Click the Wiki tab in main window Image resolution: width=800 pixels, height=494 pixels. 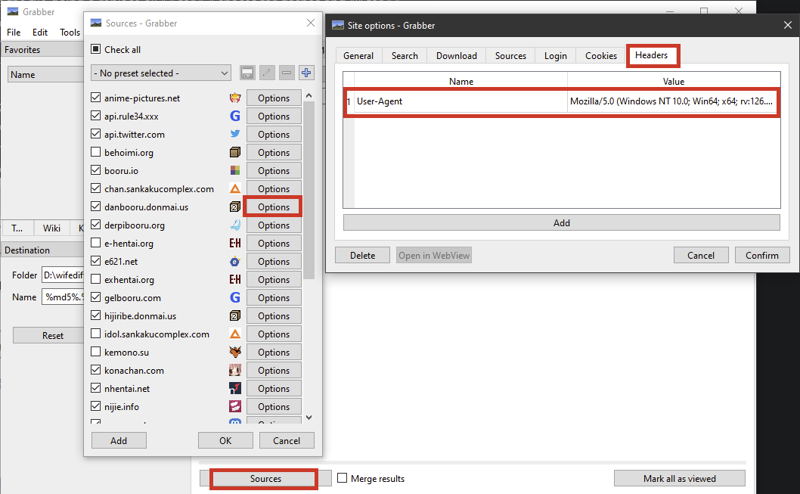(x=52, y=228)
